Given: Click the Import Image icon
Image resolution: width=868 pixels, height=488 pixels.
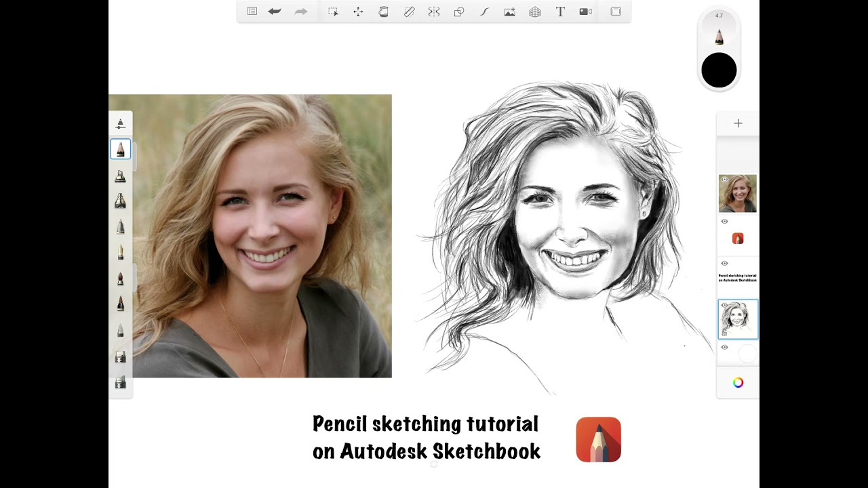Looking at the screenshot, I should (509, 12).
